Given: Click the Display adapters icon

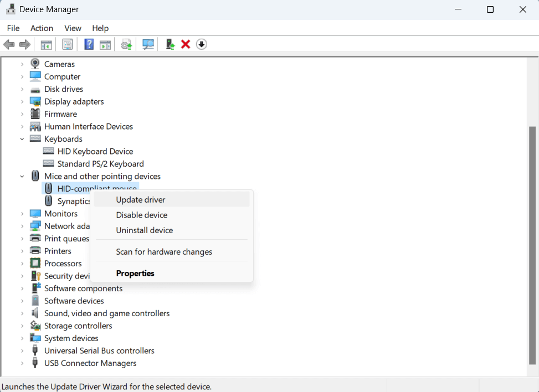Looking at the screenshot, I should coord(35,102).
